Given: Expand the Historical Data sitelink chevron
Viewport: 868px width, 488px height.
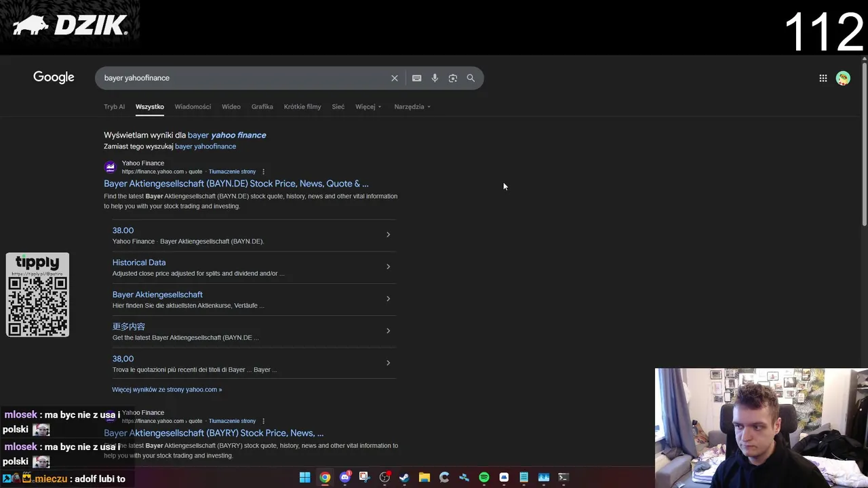Looking at the screenshot, I should tap(388, 266).
